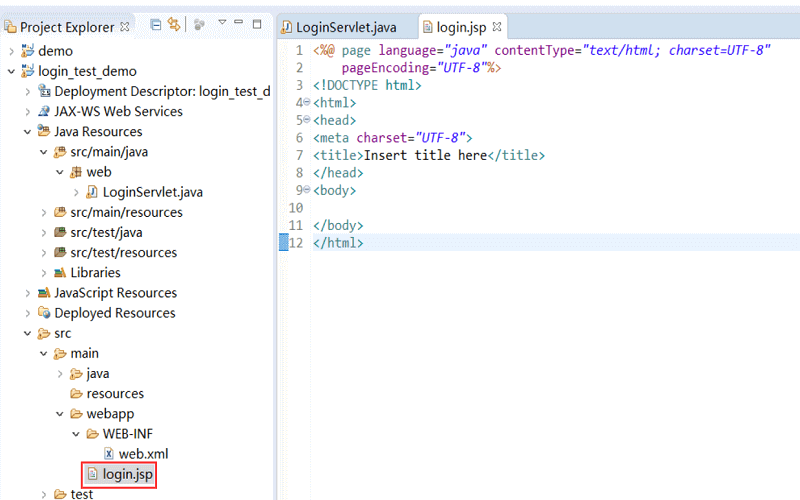Expand Deployed Resources node

coord(28,313)
